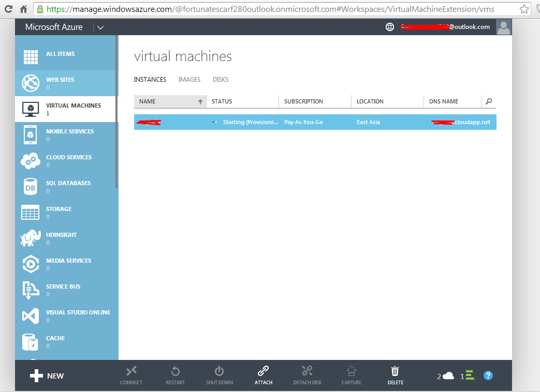Open the help question mark icon
This screenshot has height=392, width=540.
(488, 375)
